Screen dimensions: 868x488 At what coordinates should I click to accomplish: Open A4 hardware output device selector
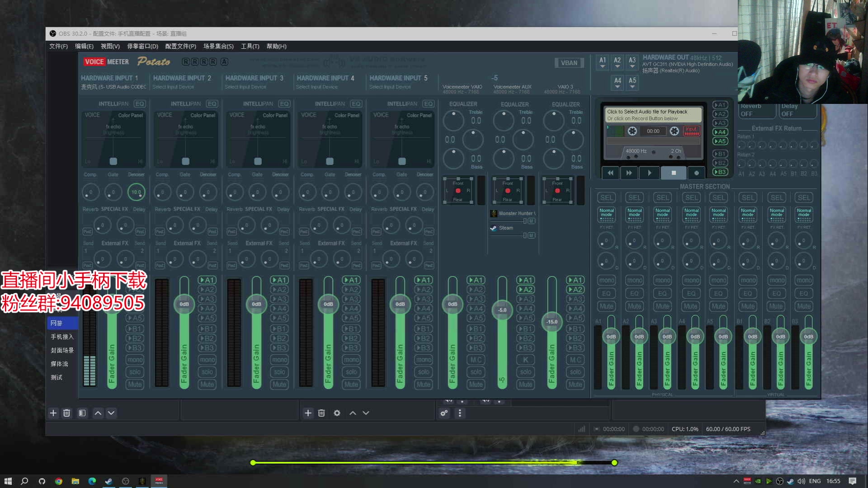618,83
